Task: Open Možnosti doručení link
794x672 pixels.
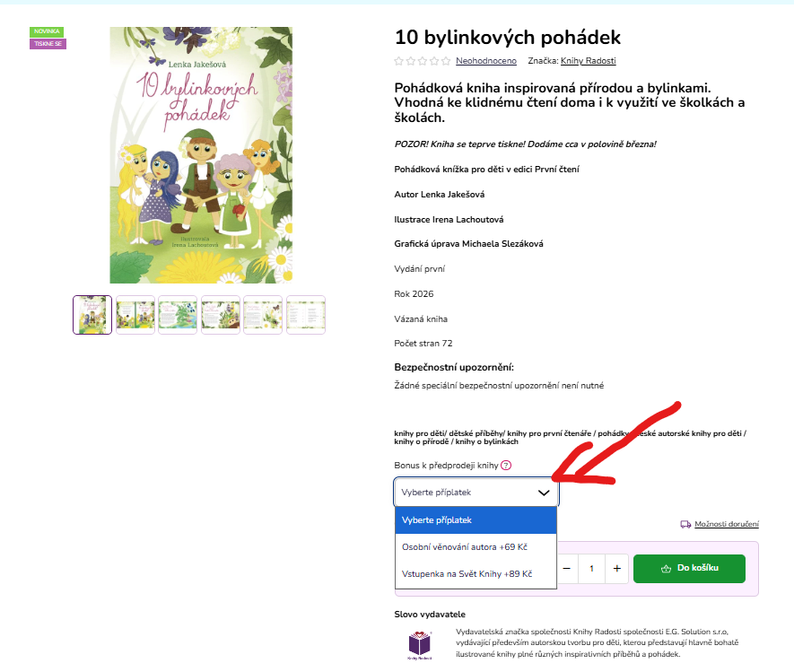Action: 727,524
